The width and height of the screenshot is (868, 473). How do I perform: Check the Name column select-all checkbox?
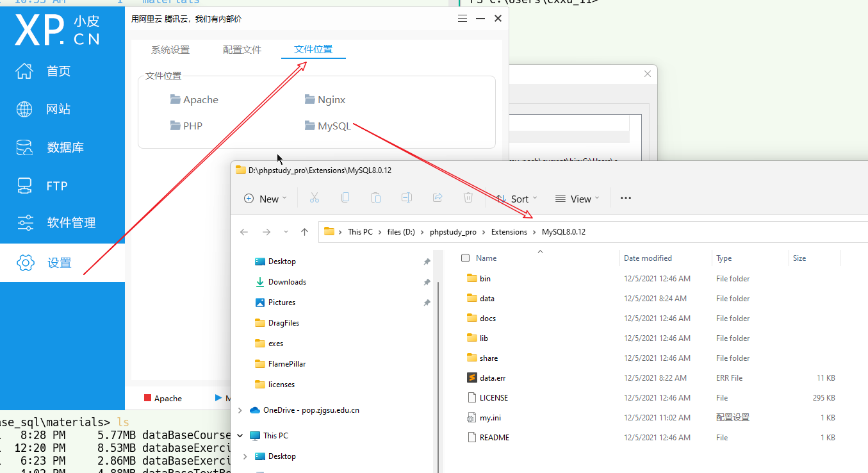click(x=465, y=258)
